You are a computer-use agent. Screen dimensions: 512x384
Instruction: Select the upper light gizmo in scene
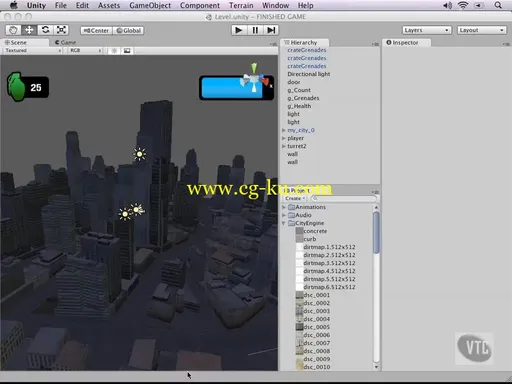[x=139, y=154]
